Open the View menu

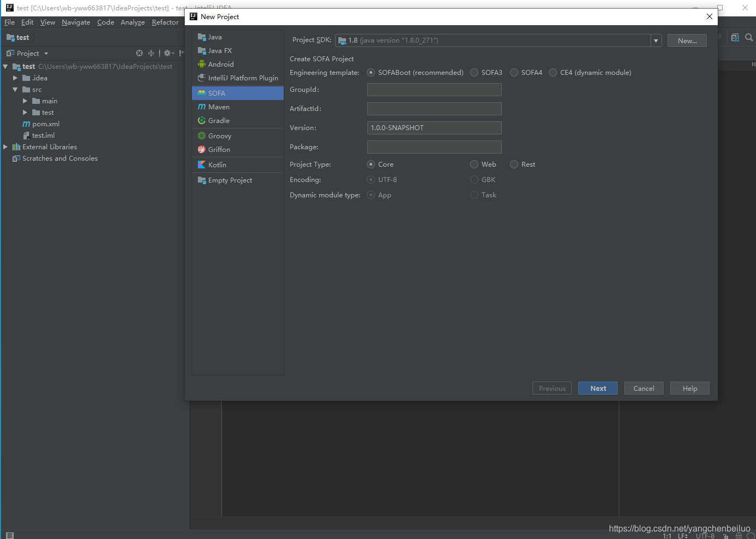(48, 22)
